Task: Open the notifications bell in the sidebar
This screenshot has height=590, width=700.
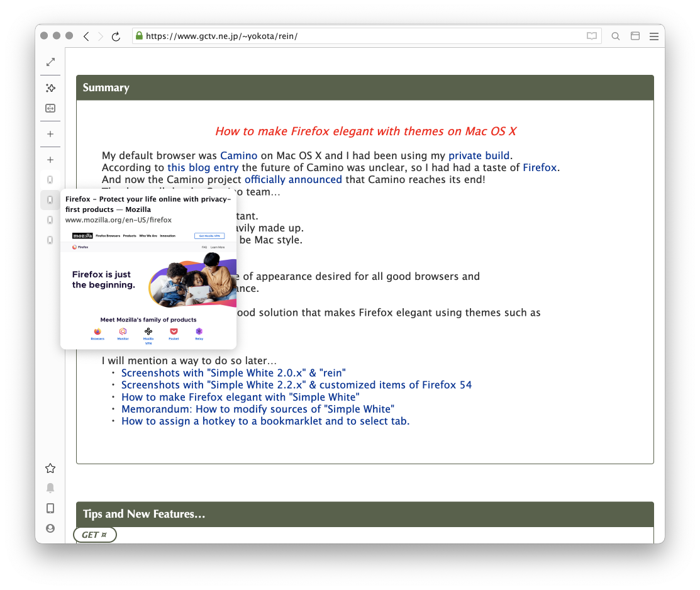Action: [x=50, y=488]
